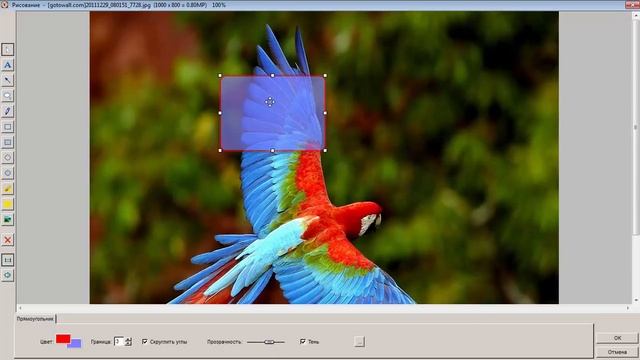Select the pointer selection tool

click(x=7, y=49)
